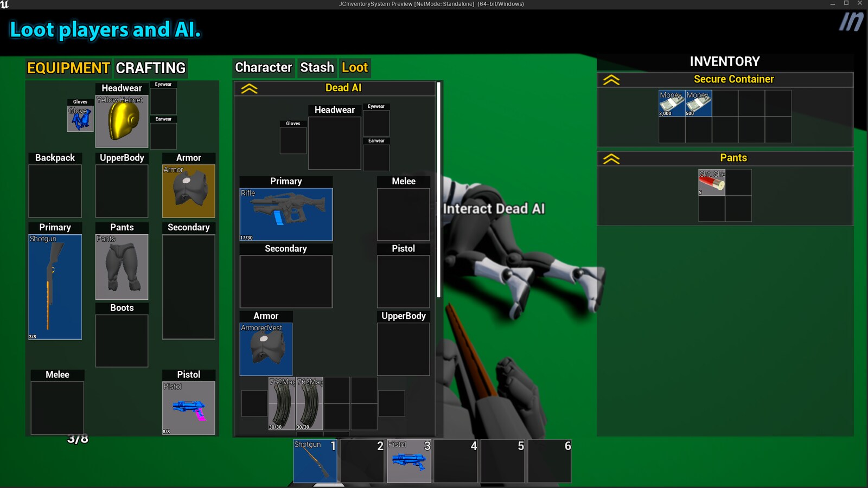Switch to the Character tab
868x488 pixels.
[264, 67]
